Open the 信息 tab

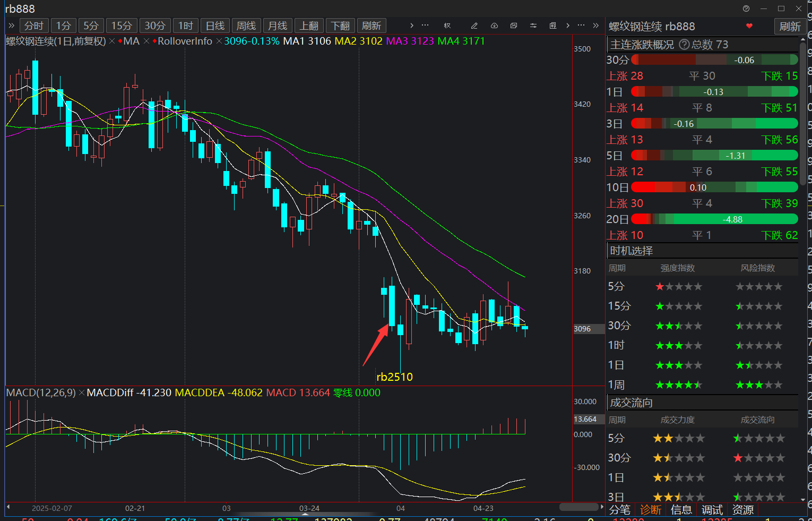[681, 510]
